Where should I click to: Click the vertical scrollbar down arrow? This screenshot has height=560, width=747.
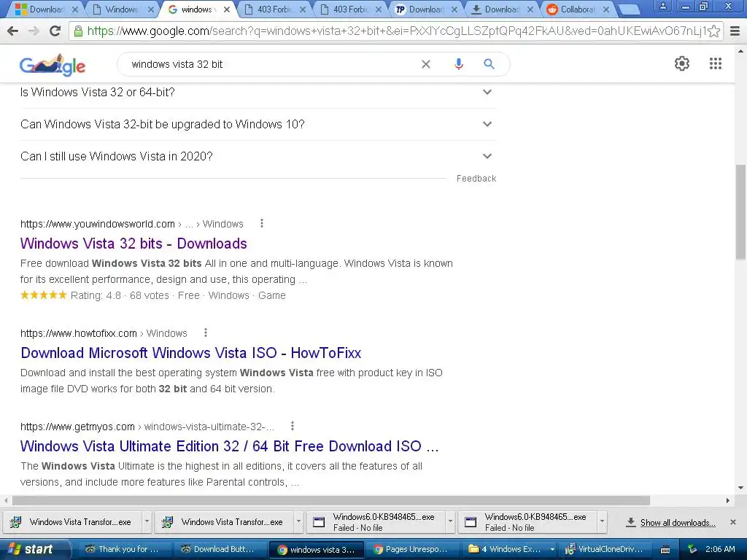click(740, 488)
